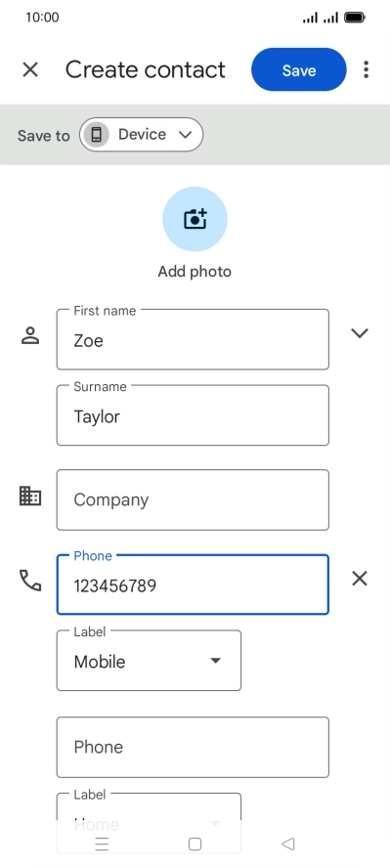Click the company building icon
This screenshot has width=390, height=868.
pyautogui.click(x=30, y=496)
